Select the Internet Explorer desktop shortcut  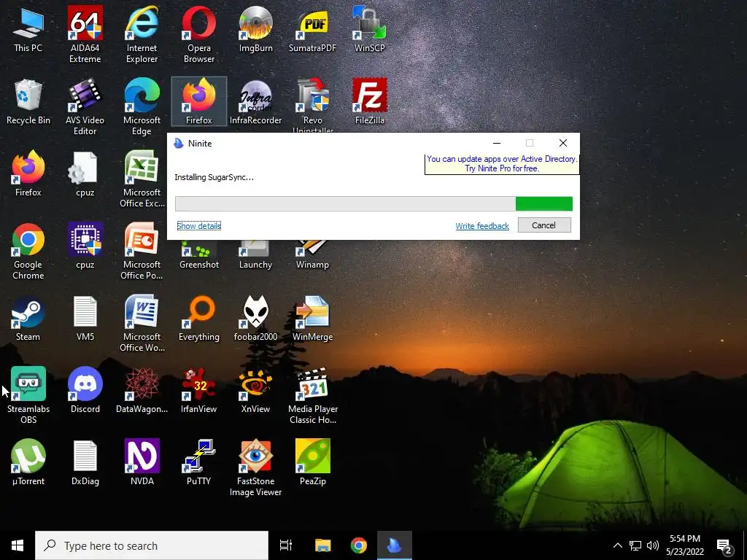click(x=142, y=34)
